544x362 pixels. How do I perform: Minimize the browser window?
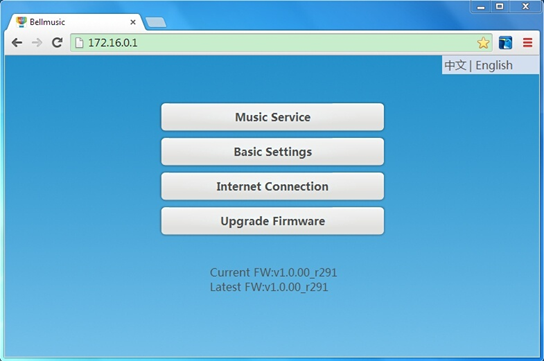[x=481, y=7]
